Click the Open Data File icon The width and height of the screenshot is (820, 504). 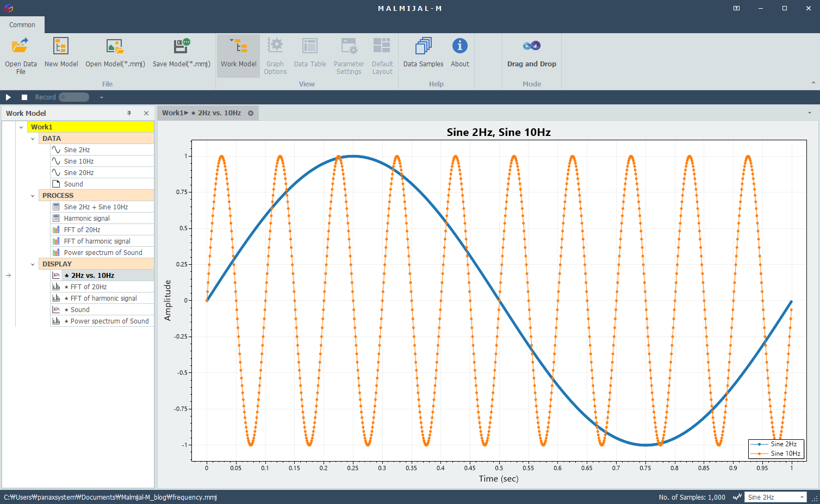coord(21,46)
